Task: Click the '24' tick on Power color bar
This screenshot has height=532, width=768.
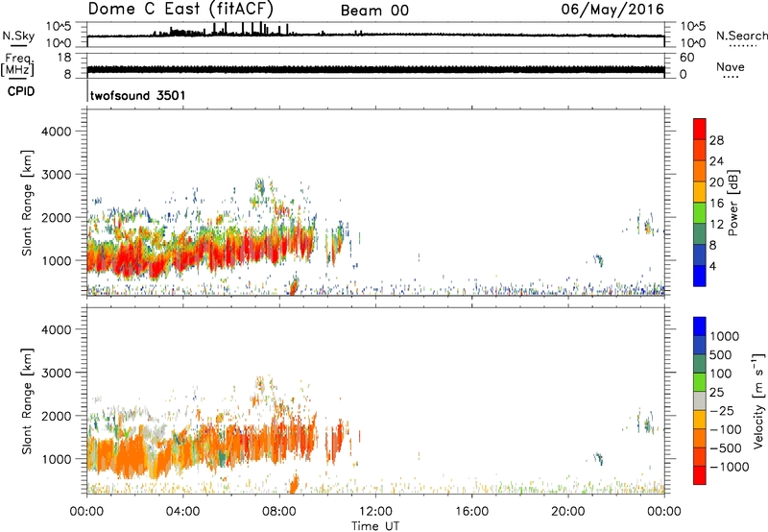Action: tap(716, 161)
